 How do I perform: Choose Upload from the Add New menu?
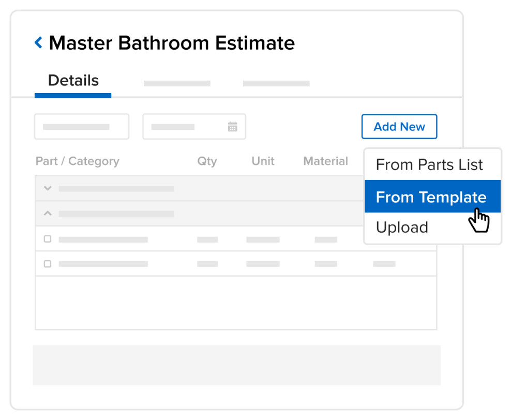click(402, 227)
